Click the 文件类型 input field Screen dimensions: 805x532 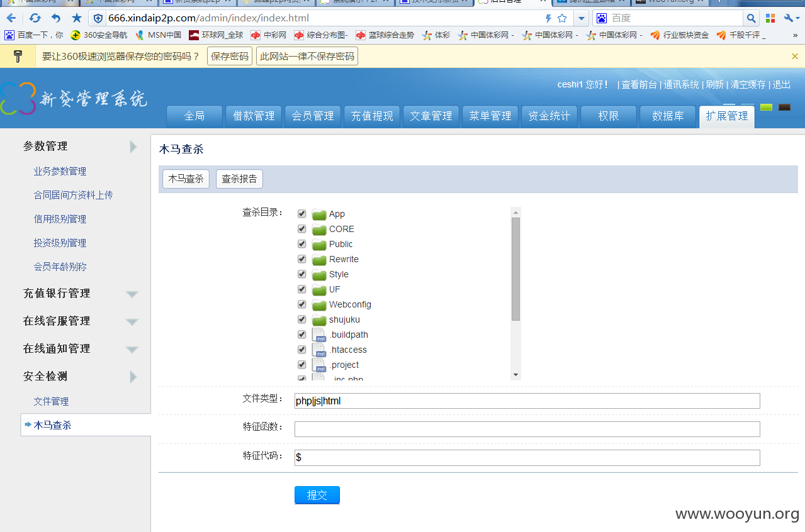(527, 401)
